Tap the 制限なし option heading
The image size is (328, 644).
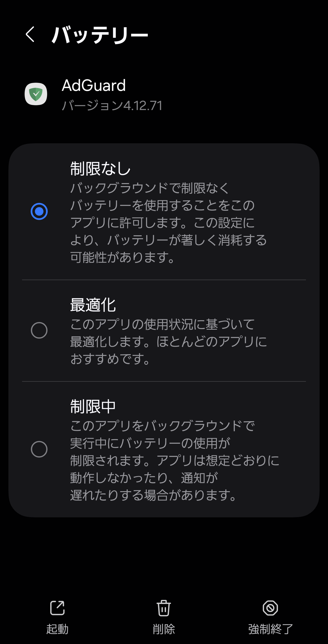tap(100, 169)
